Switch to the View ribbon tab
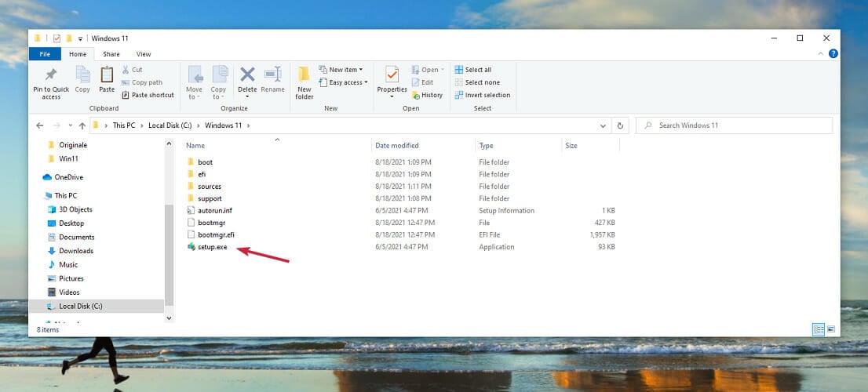The width and height of the screenshot is (868, 392). 144,54
